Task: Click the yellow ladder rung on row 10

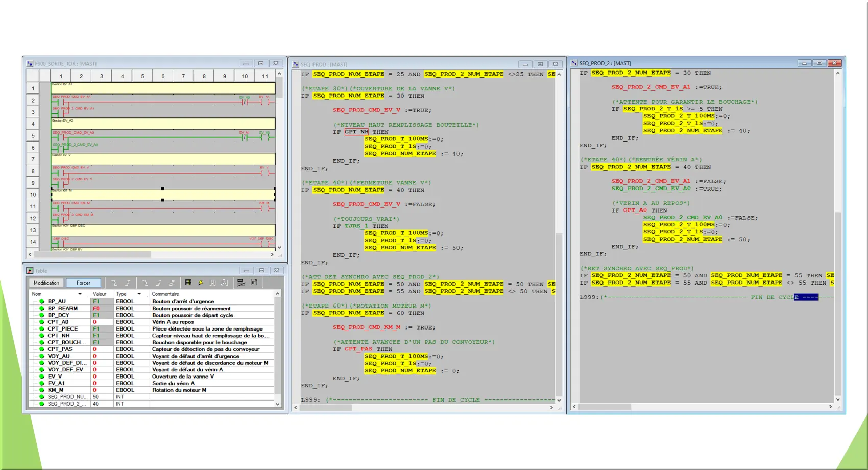Action: [163, 195]
